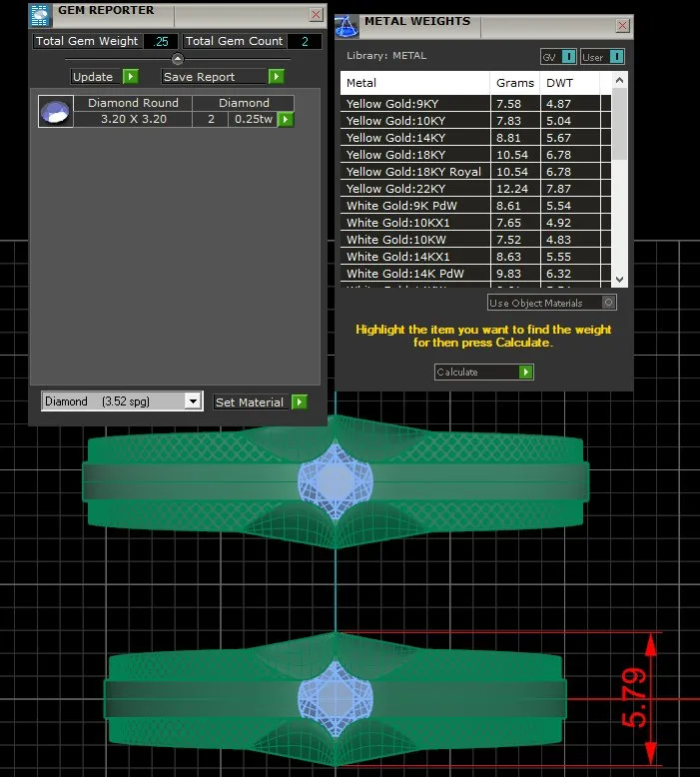Click the Library: METAL label
700x777 pixels.
point(385,56)
